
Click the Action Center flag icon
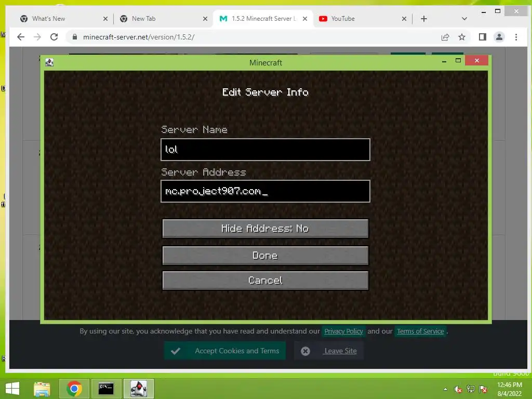(x=483, y=389)
